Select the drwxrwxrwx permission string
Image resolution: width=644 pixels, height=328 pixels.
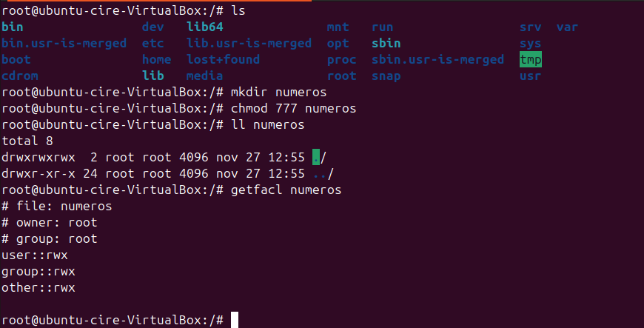pyautogui.click(x=38, y=157)
